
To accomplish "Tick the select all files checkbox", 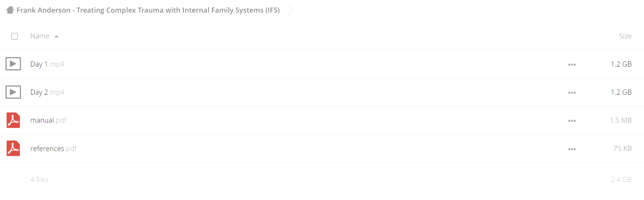I will click(x=15, y=36).
